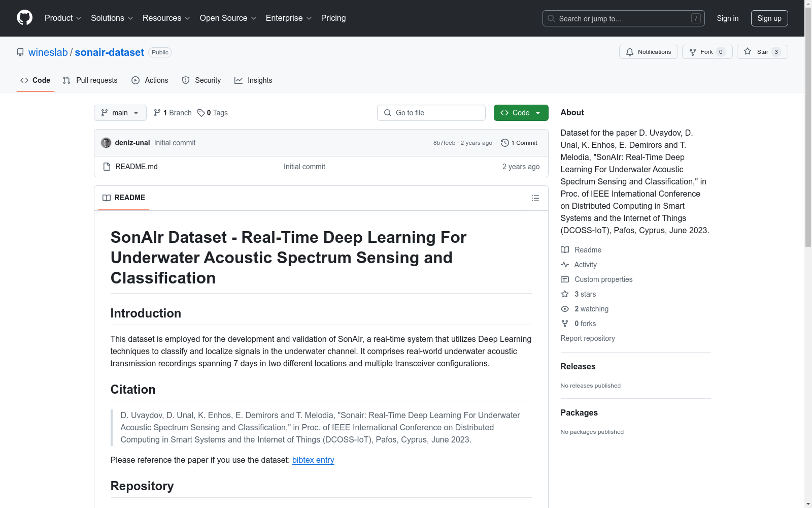Expand the Solutions menu
This screenshot has width=812, height=508.
click(x=112, y=18)
